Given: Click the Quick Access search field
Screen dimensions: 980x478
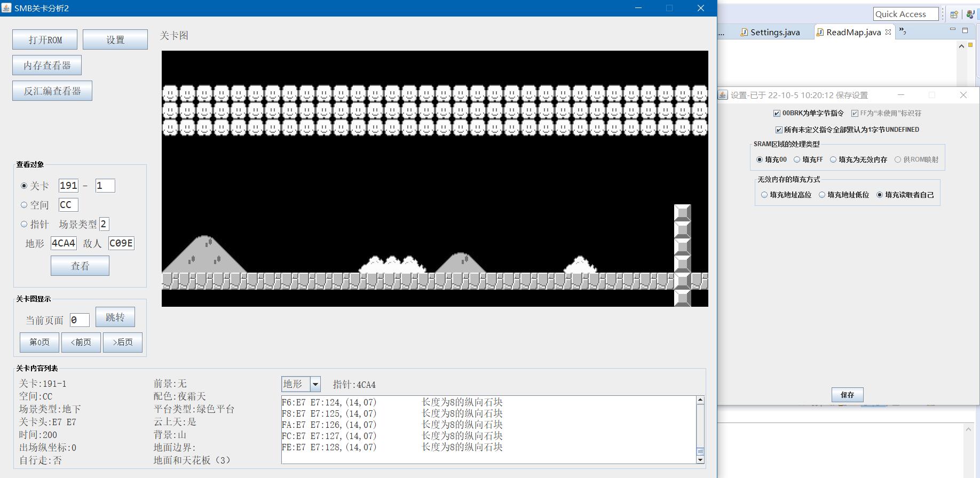Looking at the screenshot, I should tap(905, 14).
